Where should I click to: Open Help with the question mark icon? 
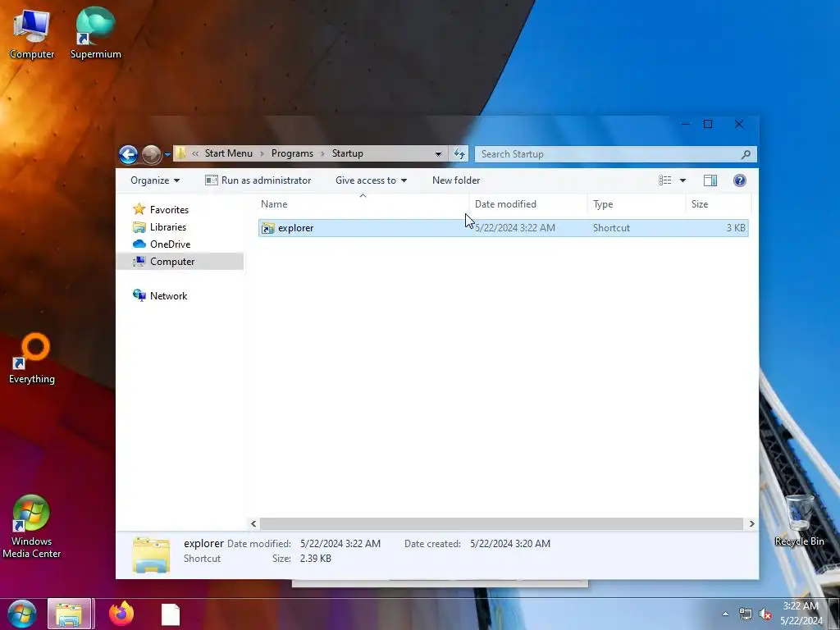tap(739, 180)
